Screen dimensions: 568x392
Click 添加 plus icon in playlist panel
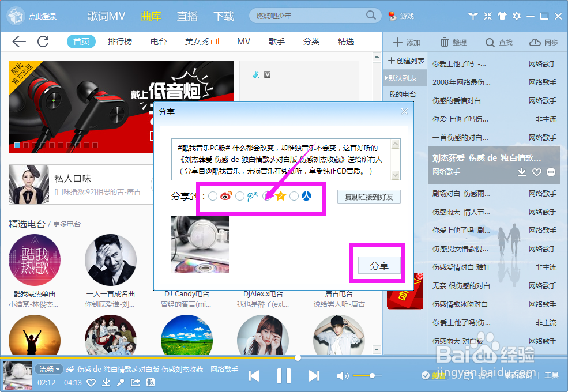[398, 43]
